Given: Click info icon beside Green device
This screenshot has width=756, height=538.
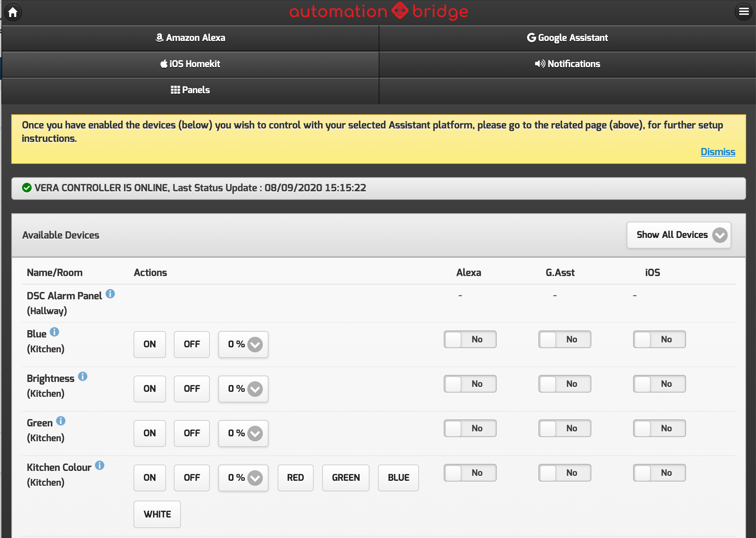Looking at the screenshot, I should click(61, 421).
